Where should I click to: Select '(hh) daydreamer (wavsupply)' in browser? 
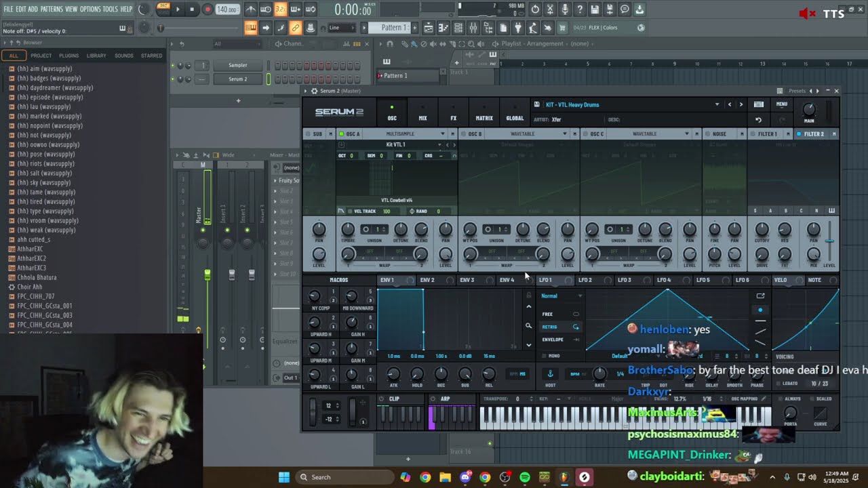(55, 87)
